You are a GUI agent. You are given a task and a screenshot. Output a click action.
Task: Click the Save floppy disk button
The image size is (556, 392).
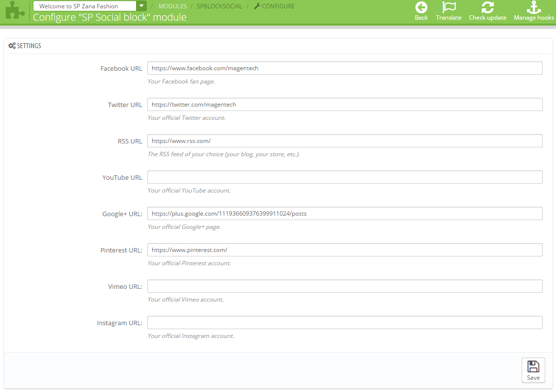click(533, 370)
